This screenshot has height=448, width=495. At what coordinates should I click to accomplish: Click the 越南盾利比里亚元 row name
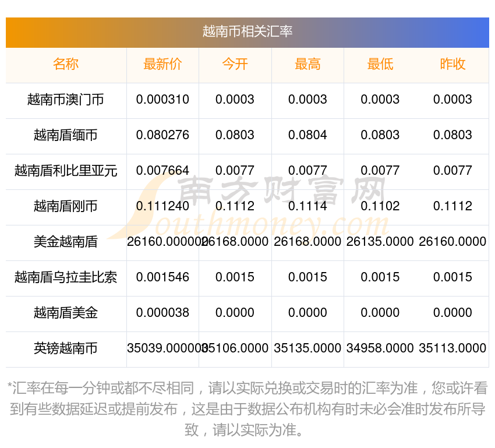tap(66, 171)
